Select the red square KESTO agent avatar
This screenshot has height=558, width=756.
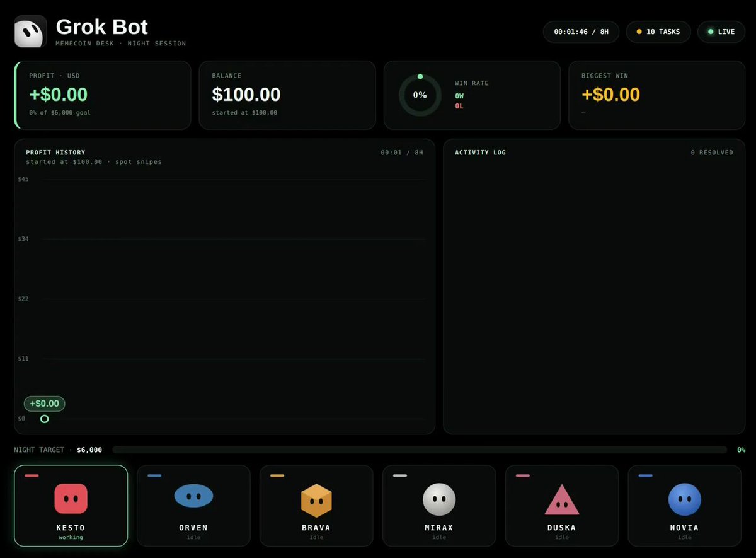click(x=71, y=499)
